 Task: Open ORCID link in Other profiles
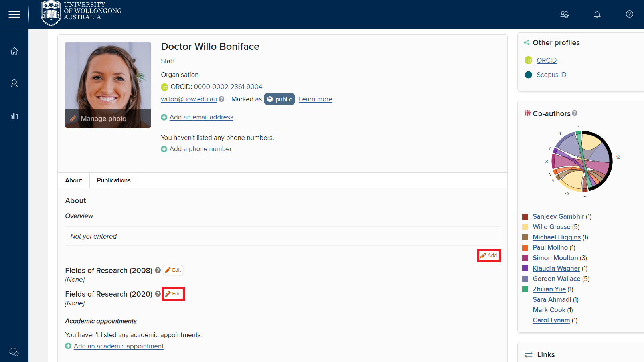(x=546, y=60)
